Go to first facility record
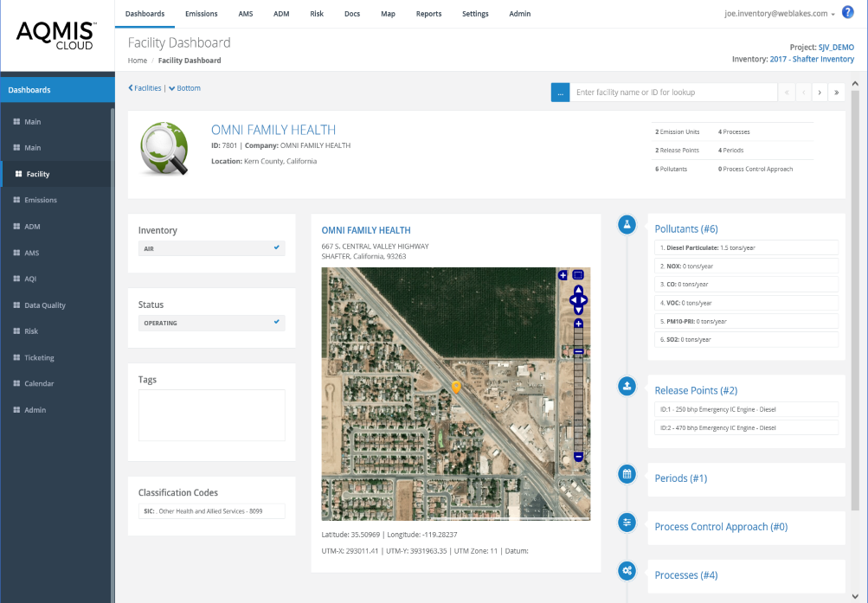The height and width of the screenshot is (603, 868). click(786, 93)
